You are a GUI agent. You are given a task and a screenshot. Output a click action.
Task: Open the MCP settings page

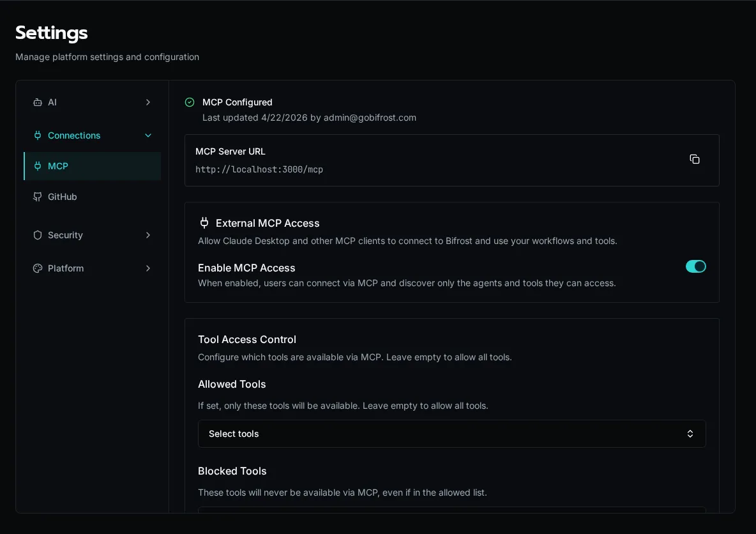click(92, 166)
